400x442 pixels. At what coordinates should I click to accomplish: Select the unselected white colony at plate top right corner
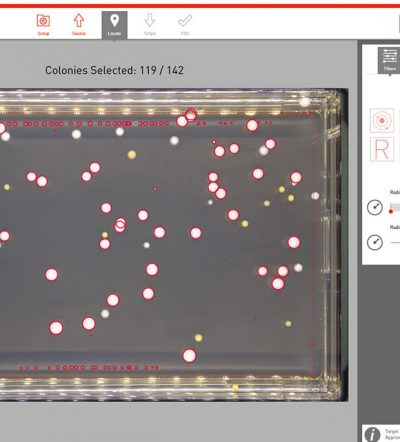point(304,102)
